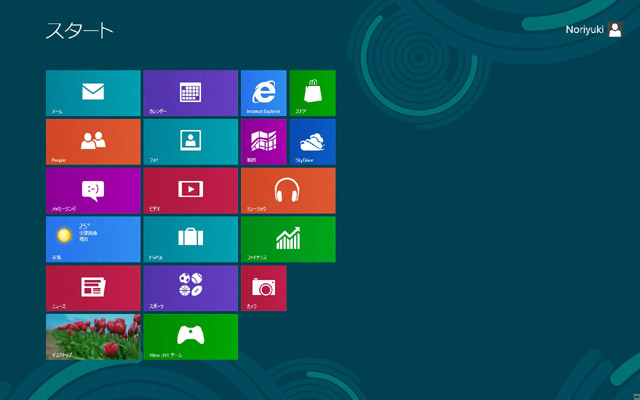Switch to Desktop via tulip thumbnail tile
This screenshot has width=640, height=400.
point(93,337)
